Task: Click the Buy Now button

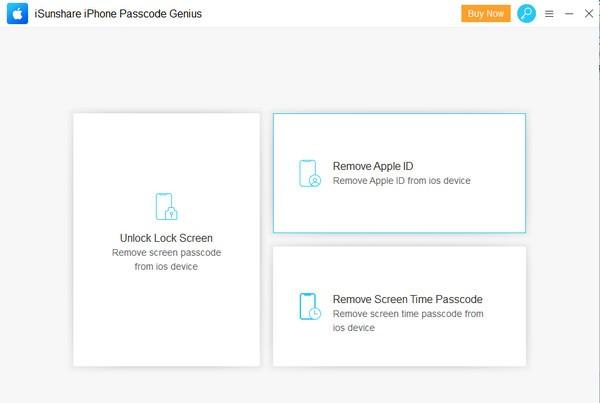Action: tap(485, 14)
